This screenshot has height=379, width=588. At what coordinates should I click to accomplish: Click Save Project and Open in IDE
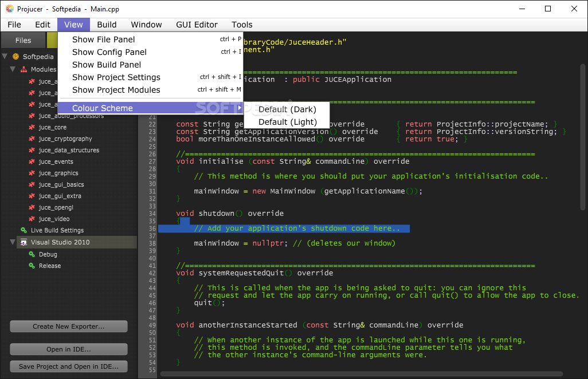point(69,366)
